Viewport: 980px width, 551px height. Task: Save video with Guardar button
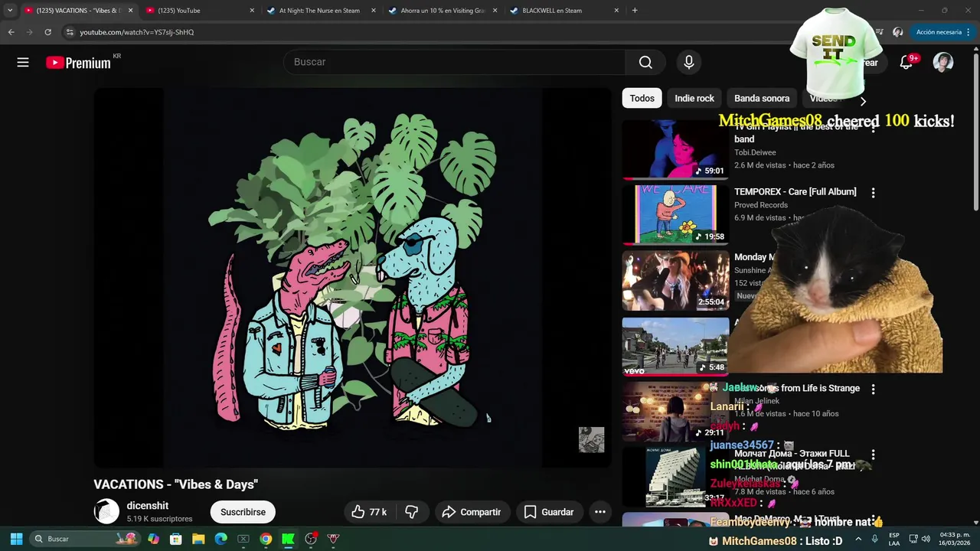tap(549, 512)
